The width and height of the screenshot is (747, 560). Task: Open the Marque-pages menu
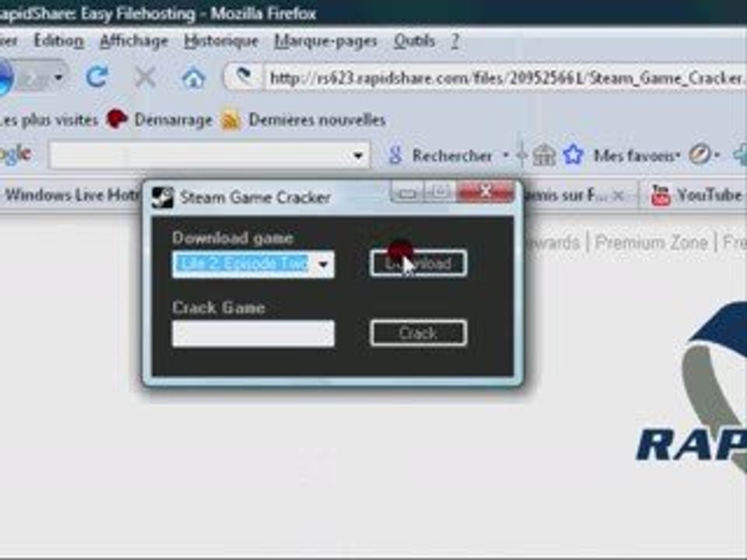326,41
